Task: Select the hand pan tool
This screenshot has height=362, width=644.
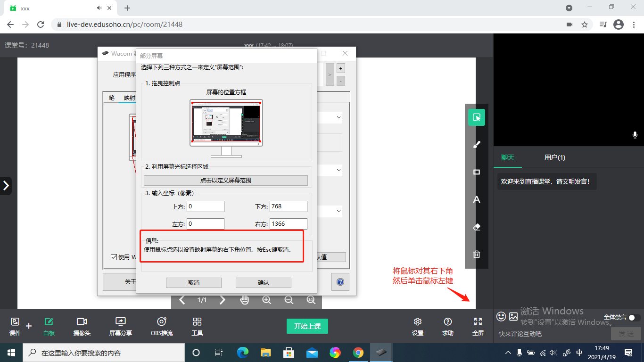Action: coord(244,300)
